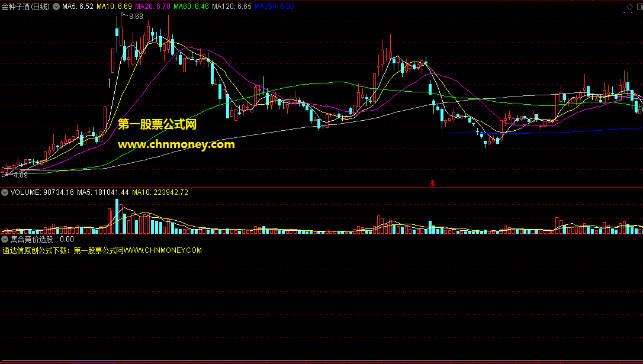Click the 集合竞价选股 : 0.00 indicator label
Screen dimensions: 643x364
pos(42,239)
